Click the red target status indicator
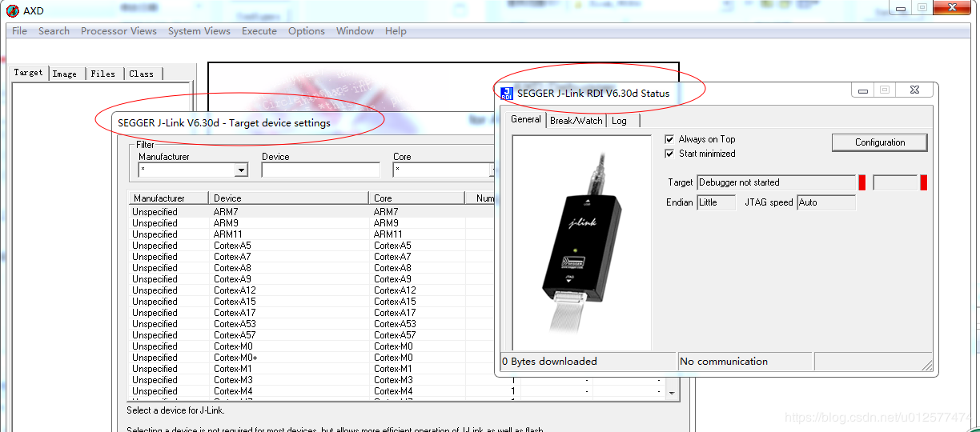 point(862,182)
